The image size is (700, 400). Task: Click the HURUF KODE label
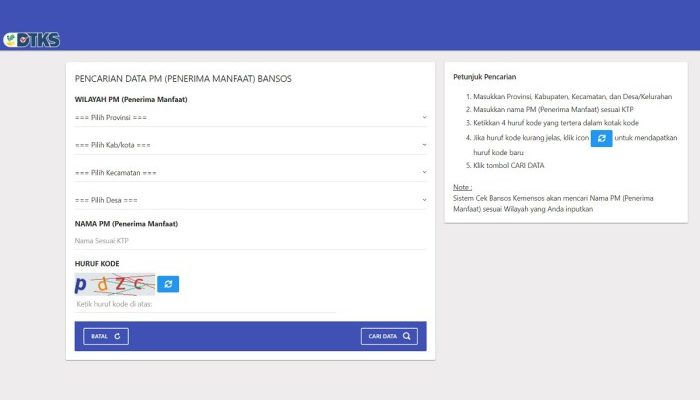[97, 263]
